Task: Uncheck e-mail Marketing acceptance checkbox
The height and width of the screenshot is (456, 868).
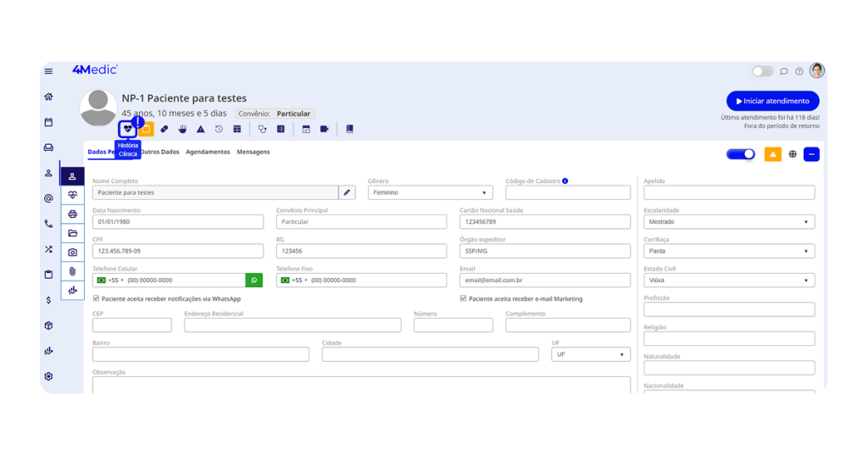Action: pos(464,298)
